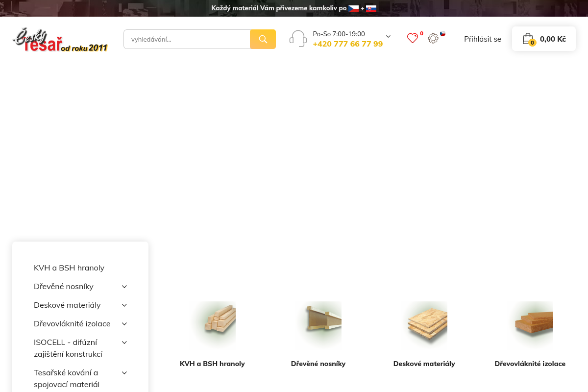Open the settings gear icon
Image resolution: width=588 pixels, height=392 pixels.
(433, 38)
